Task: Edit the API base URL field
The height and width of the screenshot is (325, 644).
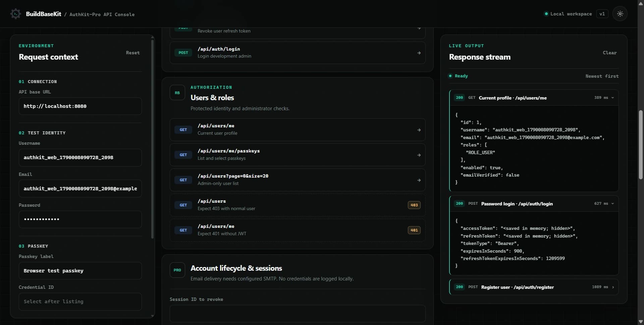Action: tap(80, 106)
